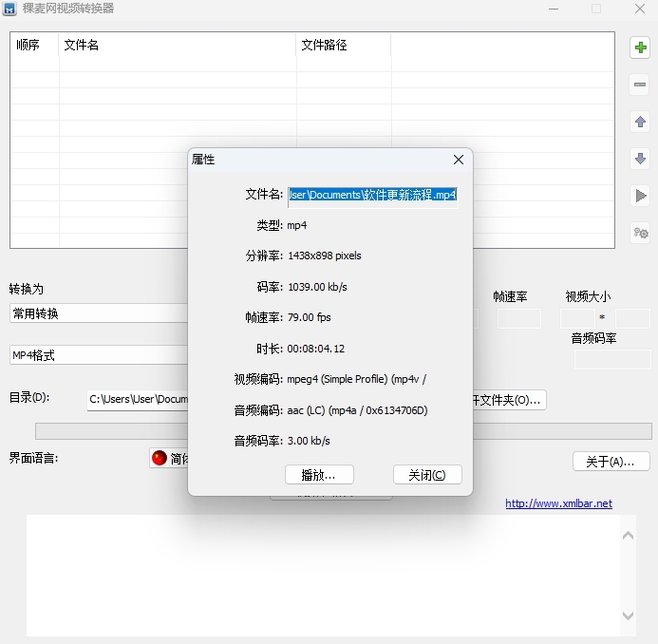Image resolution: width=658 pixels, height=644 pixels.
Task: Click the 文件名 path text field
Action: [x=372, y=195]
